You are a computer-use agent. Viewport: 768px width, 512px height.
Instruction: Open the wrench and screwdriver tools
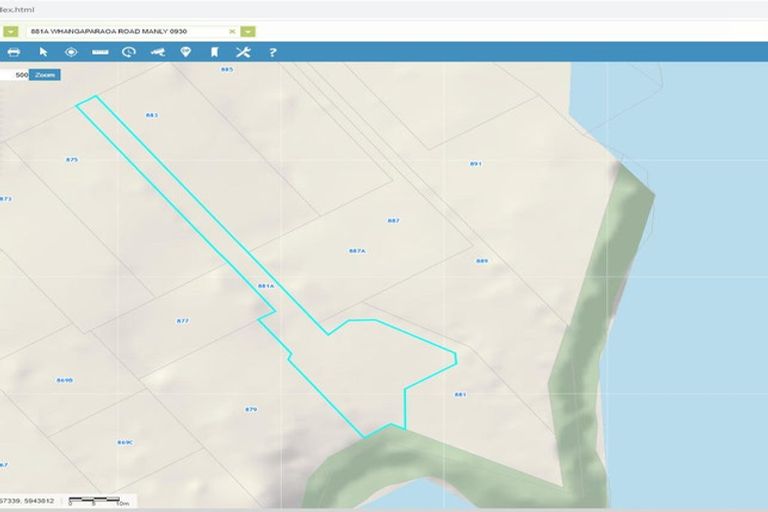pos(242,52)
